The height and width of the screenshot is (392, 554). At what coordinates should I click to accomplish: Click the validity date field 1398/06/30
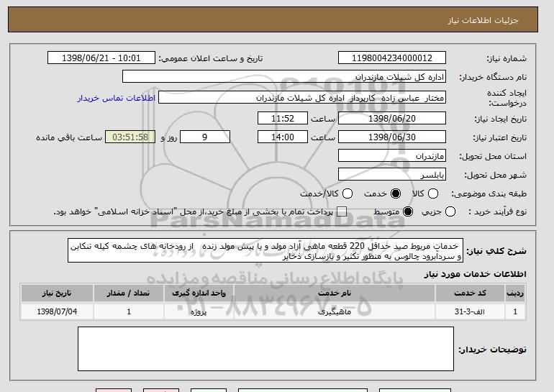click(392, 137)
